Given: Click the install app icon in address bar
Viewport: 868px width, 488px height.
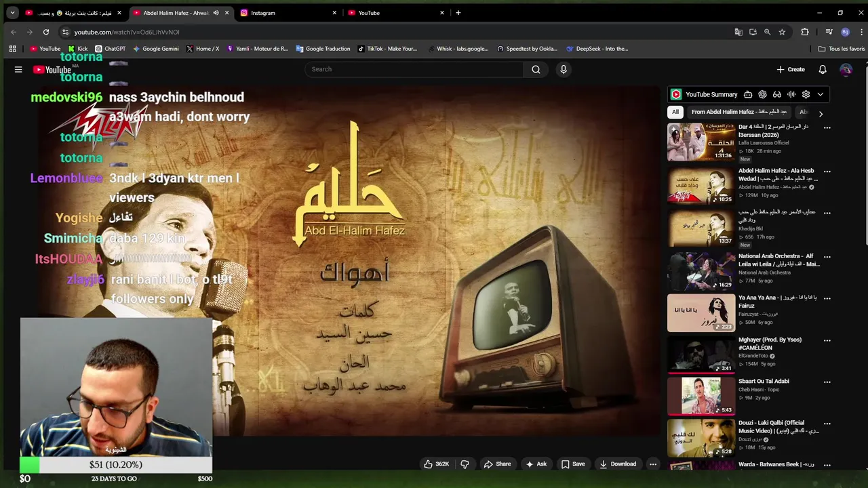Looking at the screenshot, I should (x=753, y=32).
